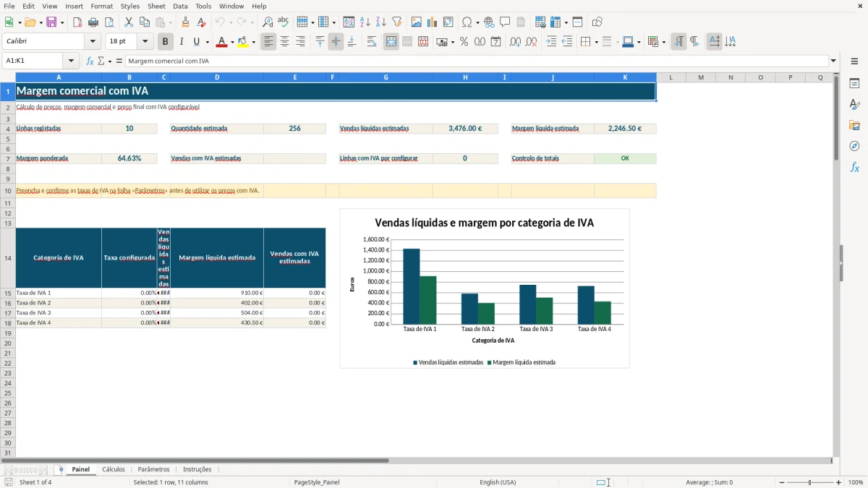Select the chart titled Vendas líquidas
This screenshot has width=868, height=488.
tap(485, 288)
